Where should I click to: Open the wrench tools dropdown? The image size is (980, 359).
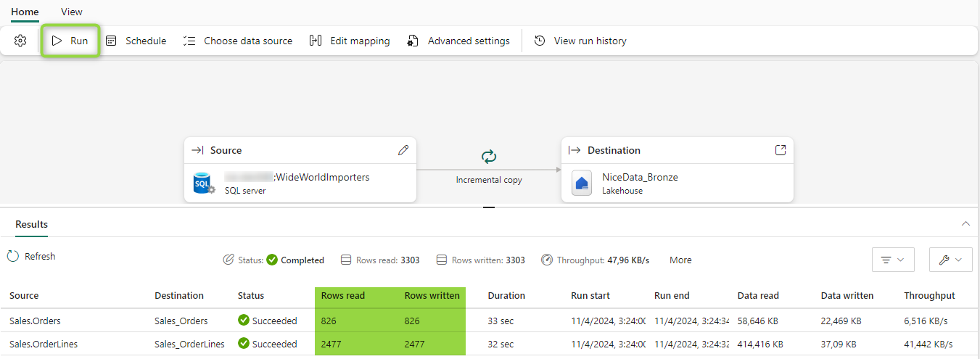coord(950,260)
